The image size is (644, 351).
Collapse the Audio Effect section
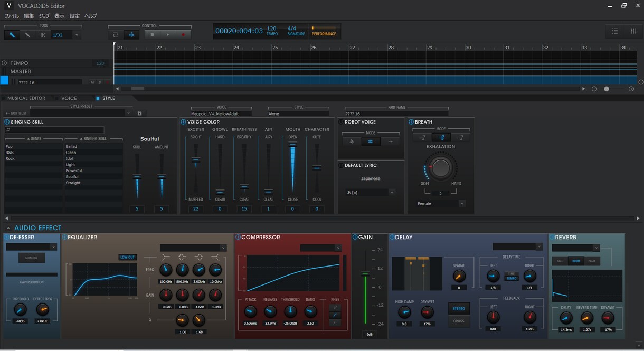(8, 228)
